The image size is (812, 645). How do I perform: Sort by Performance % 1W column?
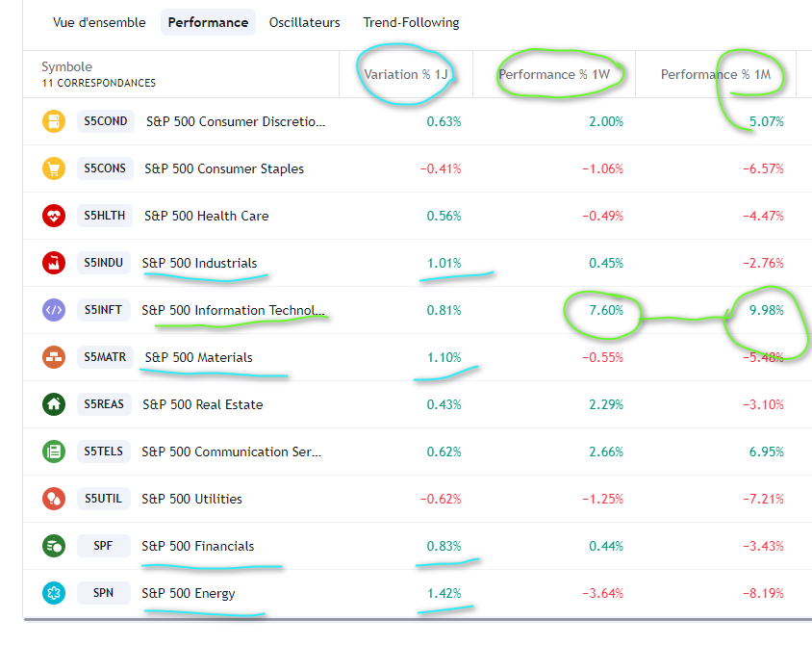560,74
